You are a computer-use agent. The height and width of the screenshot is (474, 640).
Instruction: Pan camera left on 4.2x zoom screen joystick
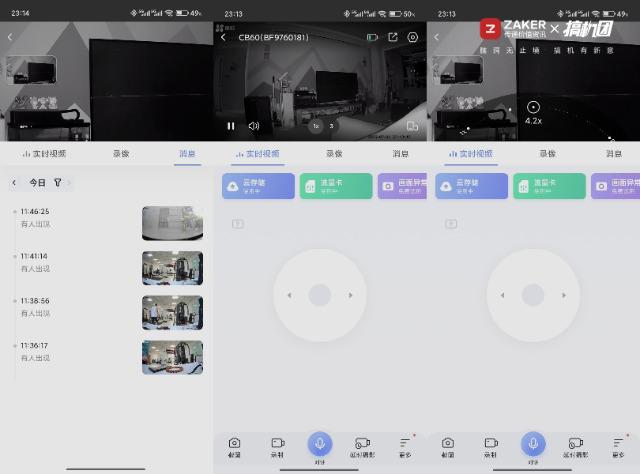[502, 295]
